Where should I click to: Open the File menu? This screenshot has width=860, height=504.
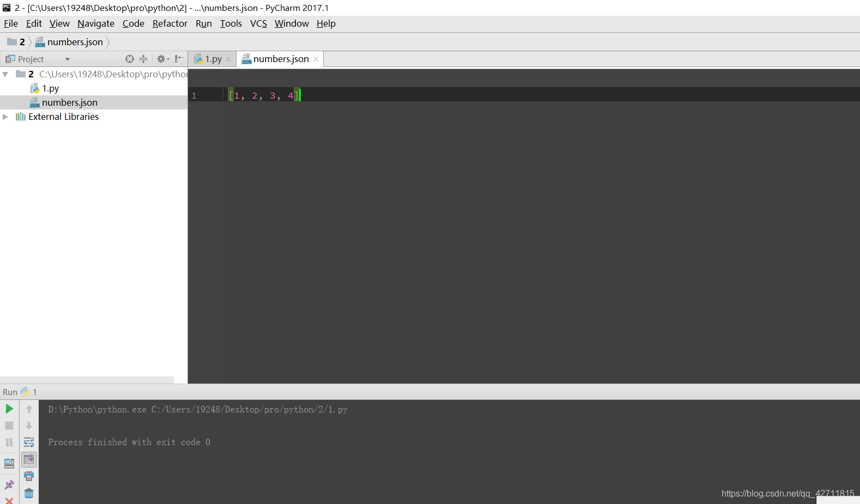[11, 23]
